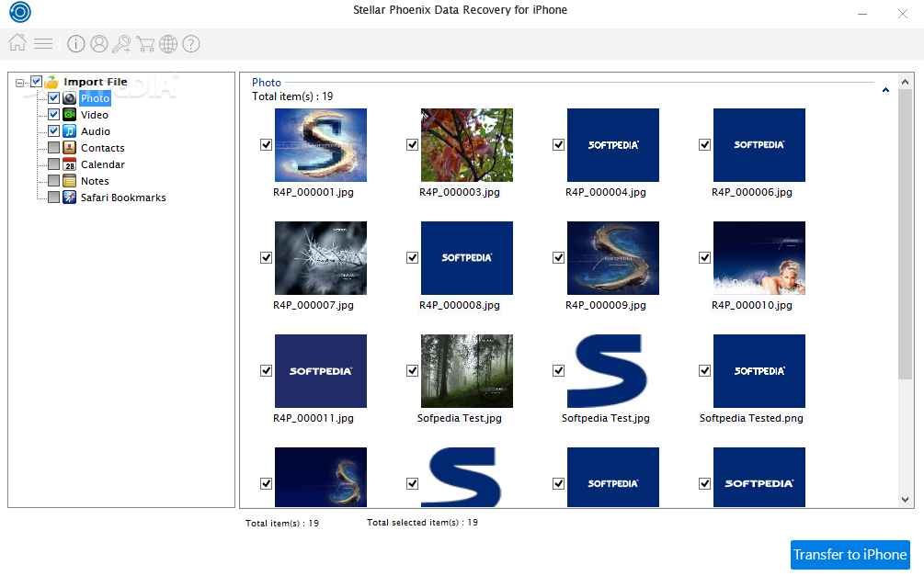Uncheck R4P_000010.jpg checkbox
Image resolution: width=924 pixels, height=576 pixels.
tap(704, 257)
